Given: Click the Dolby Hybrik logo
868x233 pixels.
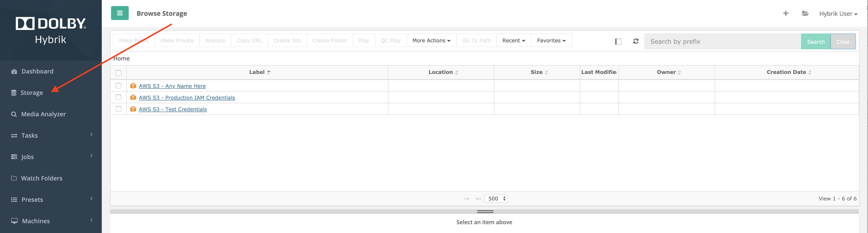Looking at the screenshot, I should tap(51, 30).
